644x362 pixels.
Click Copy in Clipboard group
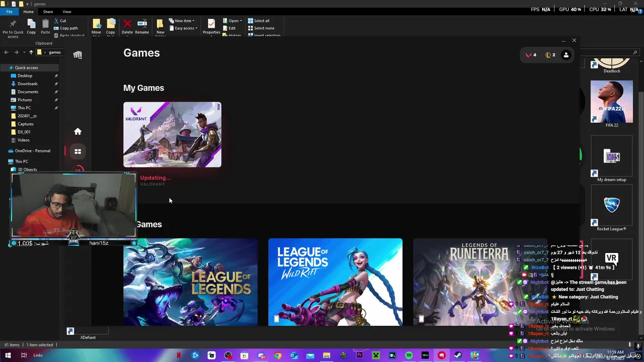click(x=31, y=27)
